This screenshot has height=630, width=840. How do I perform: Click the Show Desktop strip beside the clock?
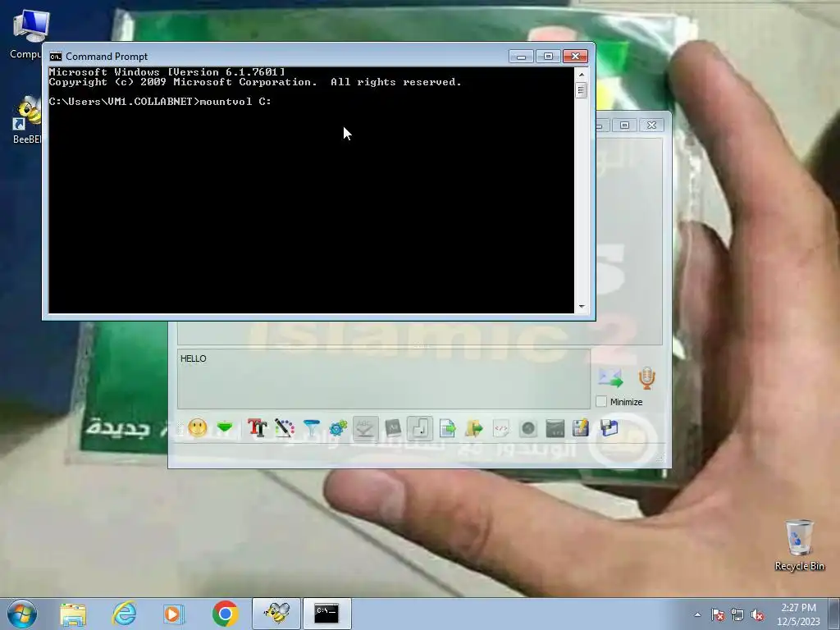834,614
